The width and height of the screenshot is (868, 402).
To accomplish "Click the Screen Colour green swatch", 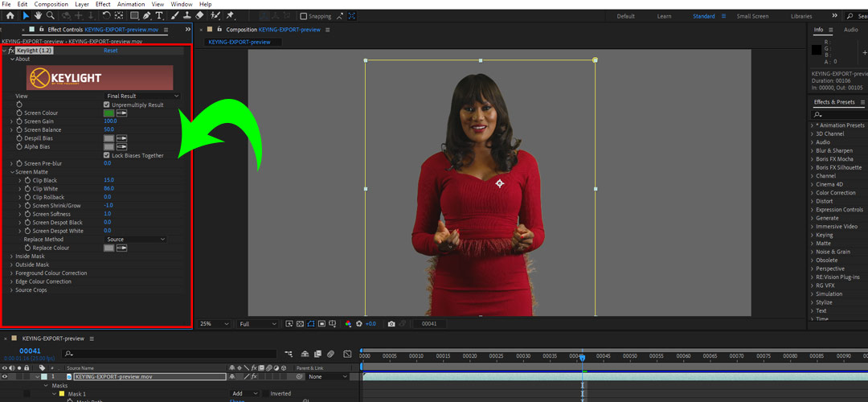I will click(x=108, y=113).
